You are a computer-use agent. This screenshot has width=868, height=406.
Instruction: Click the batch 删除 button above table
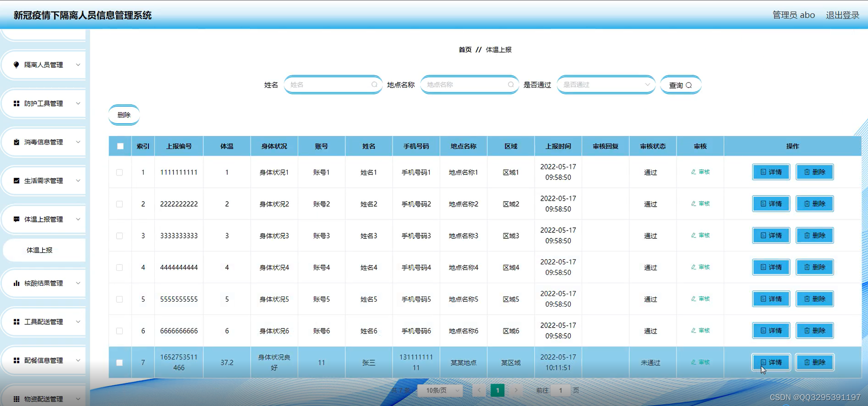point(124,115)
